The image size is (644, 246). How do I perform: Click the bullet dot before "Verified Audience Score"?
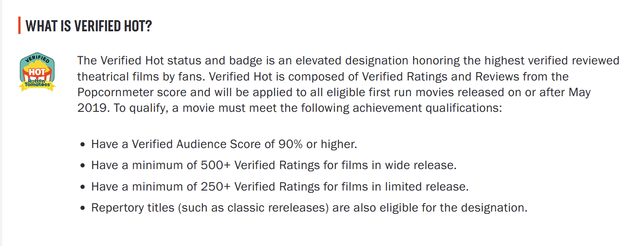[x=83, y=145]
